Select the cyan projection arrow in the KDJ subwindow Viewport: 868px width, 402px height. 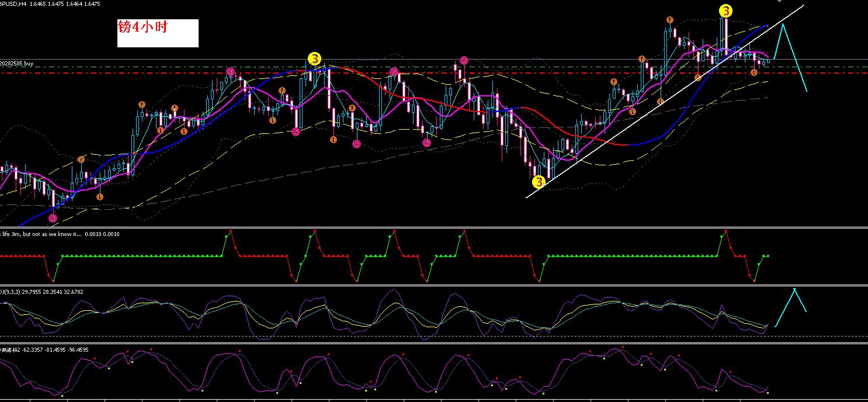790,307
